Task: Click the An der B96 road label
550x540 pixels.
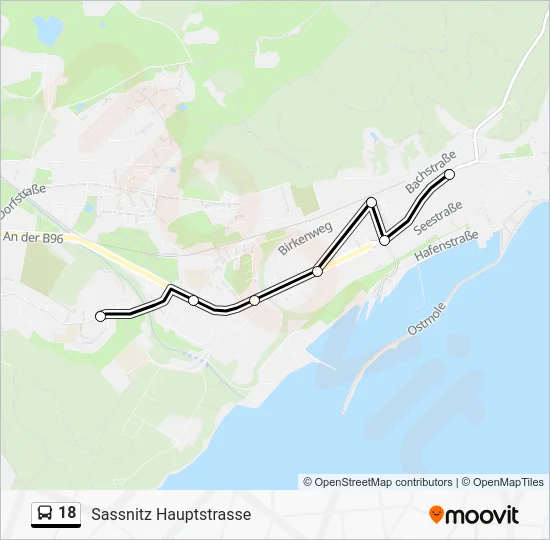Action: coord(33,238)
